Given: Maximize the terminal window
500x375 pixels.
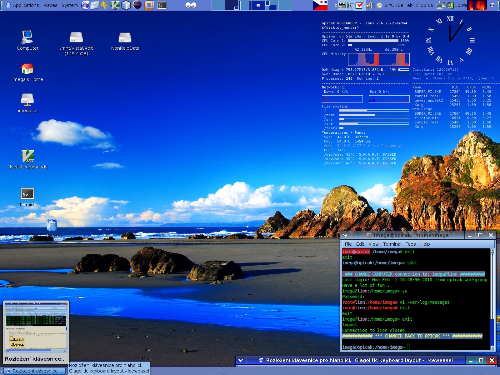Looking at the screenshot, I should click(x=480, y=235).
